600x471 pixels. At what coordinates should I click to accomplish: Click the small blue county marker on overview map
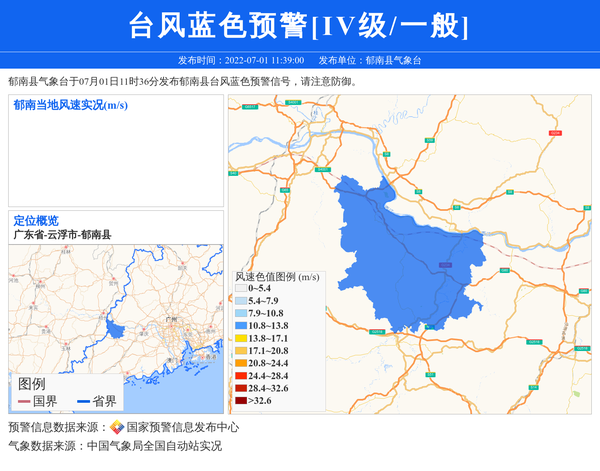pos(113,331)
